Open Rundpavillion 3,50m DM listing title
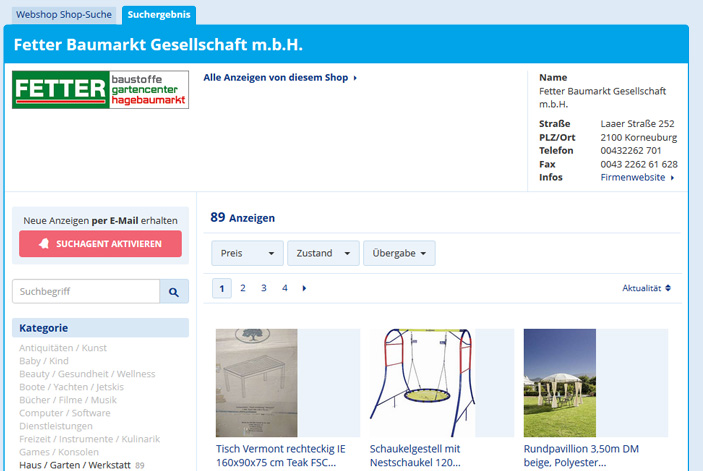Image resolution: width=703 pixels, height=471 pixels. click(581, 455)
